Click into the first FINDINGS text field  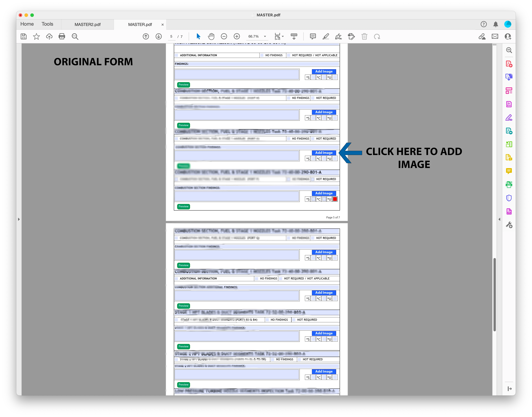237,74
